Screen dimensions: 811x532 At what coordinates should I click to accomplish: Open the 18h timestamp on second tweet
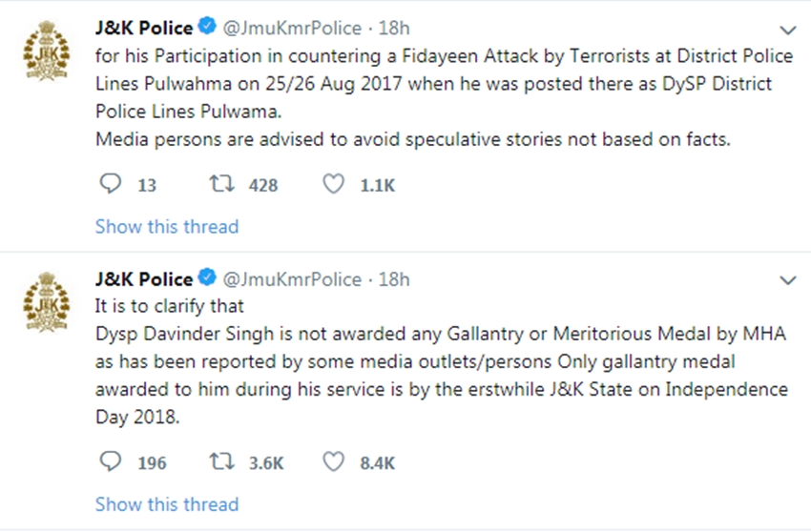[x=394, y=279]
